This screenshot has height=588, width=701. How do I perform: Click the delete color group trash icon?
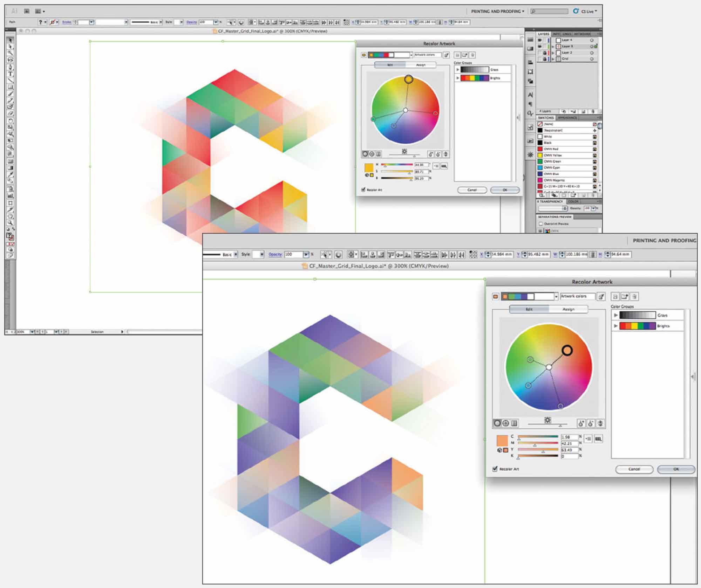(x=634, y=296)
